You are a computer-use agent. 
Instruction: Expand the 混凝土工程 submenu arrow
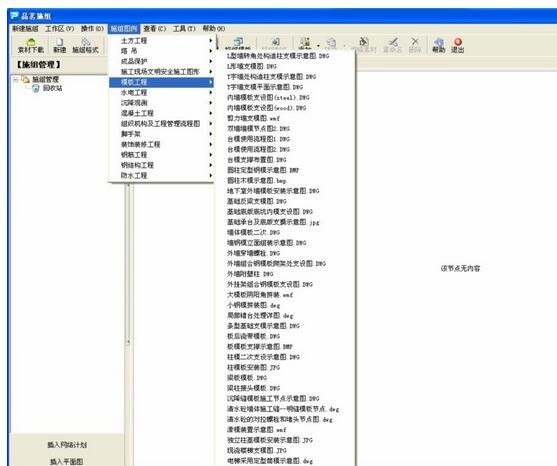[x=211, y=113]
